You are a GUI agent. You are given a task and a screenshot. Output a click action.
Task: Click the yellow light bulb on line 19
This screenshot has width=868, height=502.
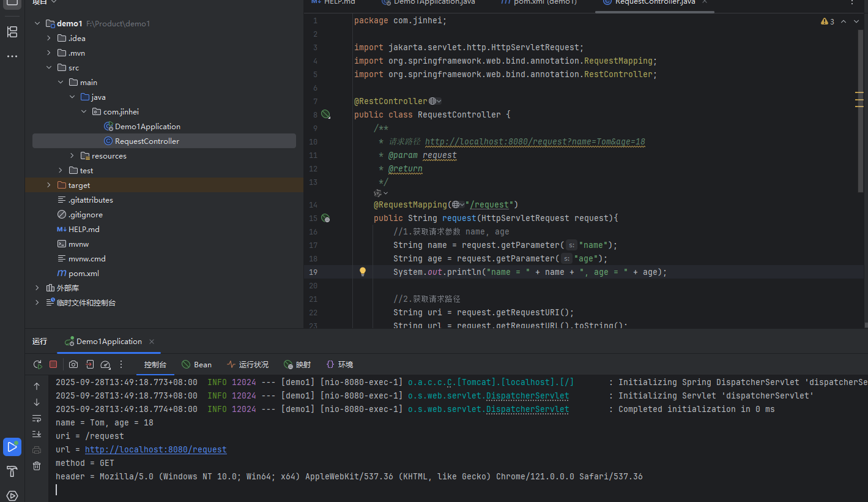[362, 271]
